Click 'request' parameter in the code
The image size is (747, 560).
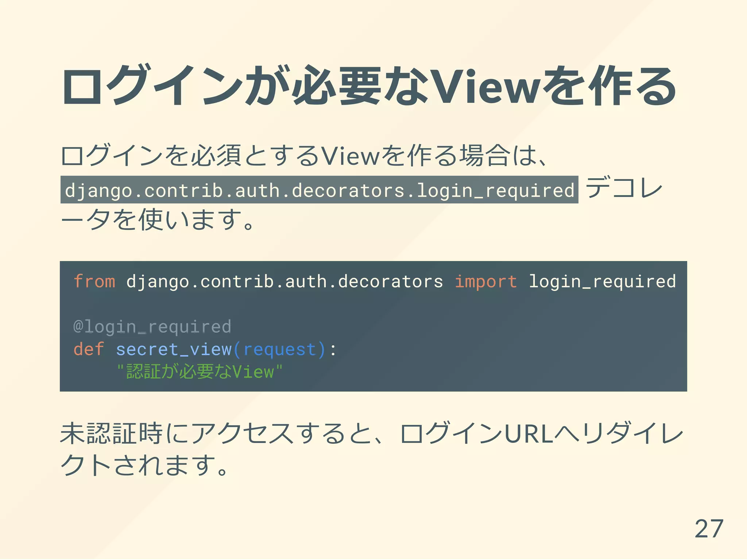pos(279,350)
